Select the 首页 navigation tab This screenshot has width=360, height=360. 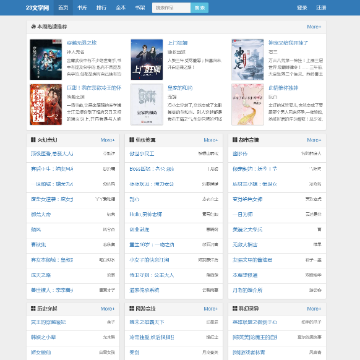[x=63, y=8]
